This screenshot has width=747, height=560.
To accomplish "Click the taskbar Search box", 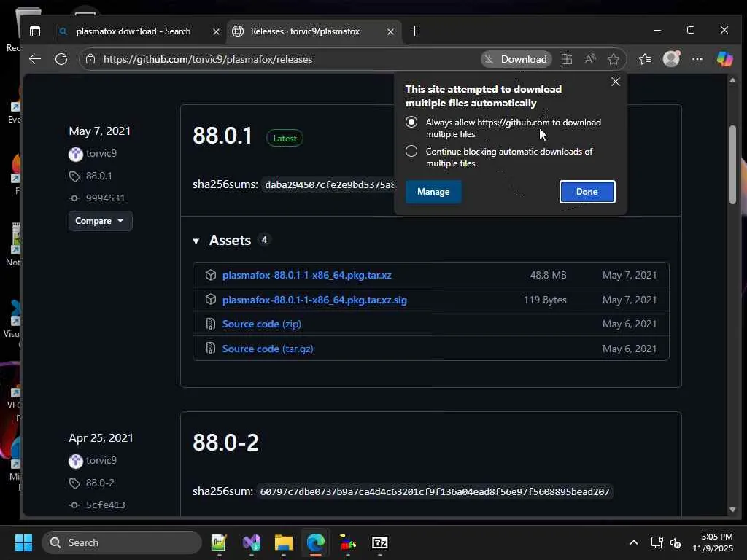I will pyautogui.click(x=122, y=542).
